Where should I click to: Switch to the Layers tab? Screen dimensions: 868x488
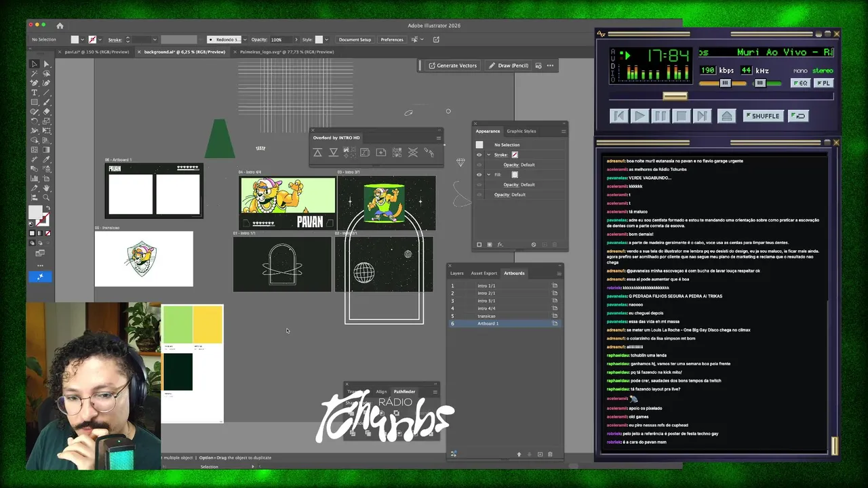(x=457, y=273)
